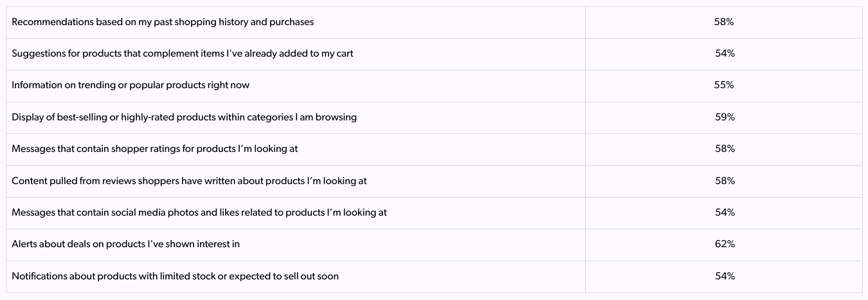Viewport: 868px width, 300px height.
Task: Select the 59% value for best-selling display
Action: (x=724, y=117)
